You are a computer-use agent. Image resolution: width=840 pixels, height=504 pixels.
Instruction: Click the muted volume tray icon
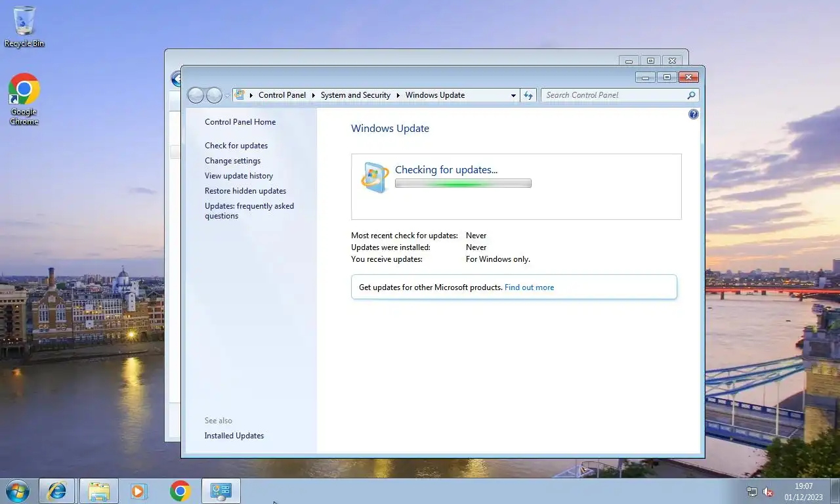[768, 492]
